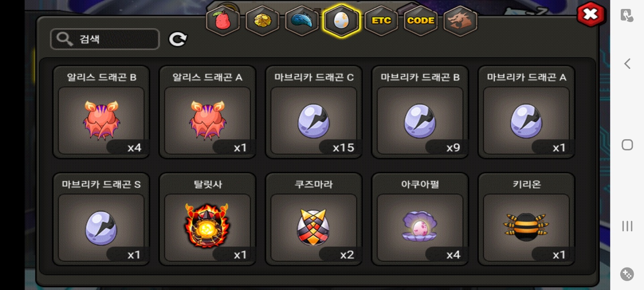
Task: Open the blue feather tab
Action: point(302,21)
